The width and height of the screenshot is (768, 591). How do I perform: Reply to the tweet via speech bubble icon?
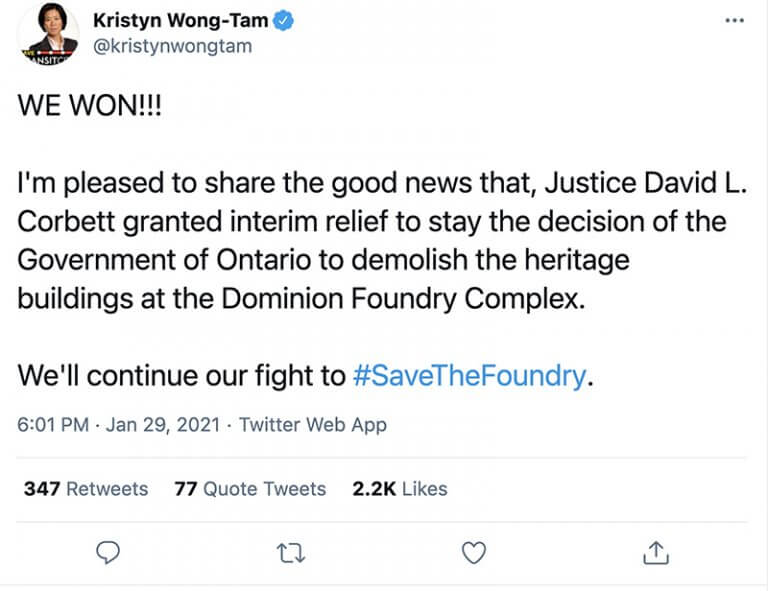110,551
